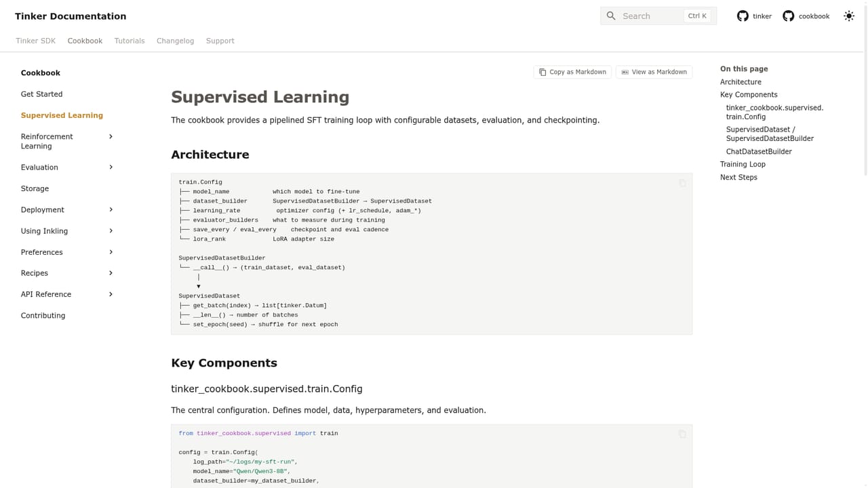Select the Cookbook top tab
This screenshot has height=488, width=868.
click(85, 41)
